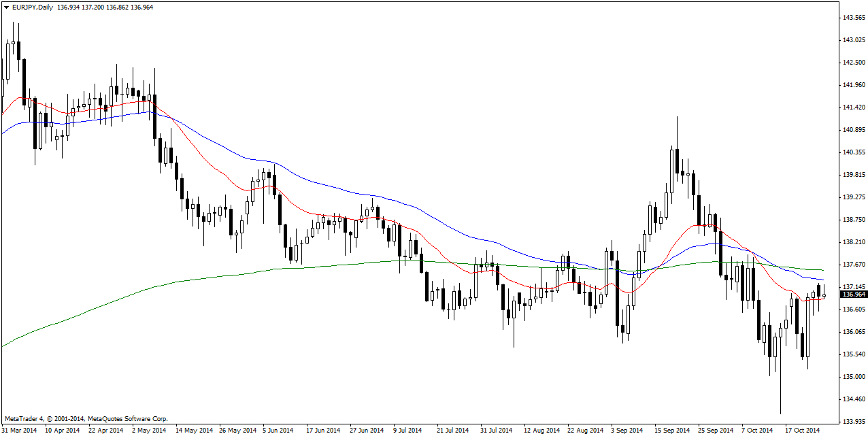Click the 22 Aug 2014 date label
This screenshot has width=868, height=436.
[x=586, y=431]
